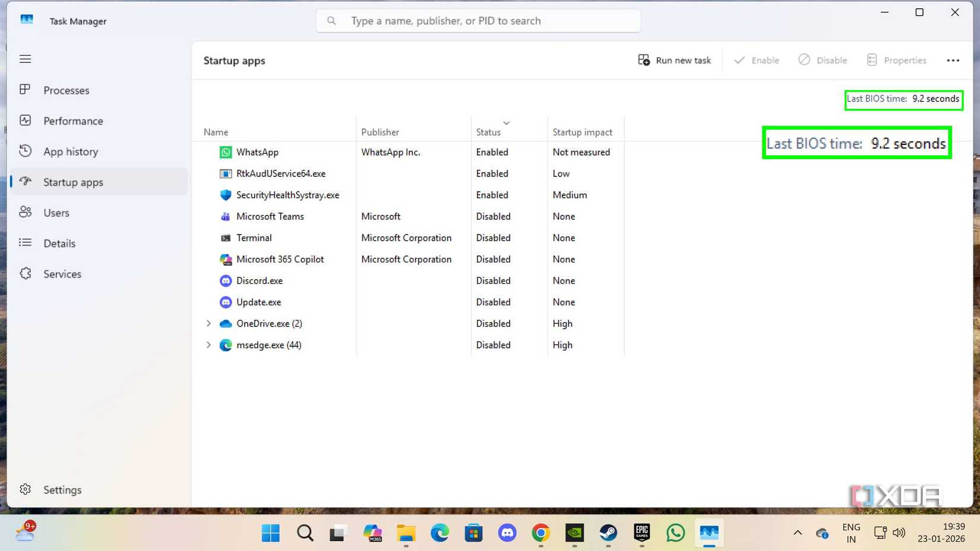Open the hamburger navigation menu
Viewport: 980px width, 551px height.
tap(25, 59)
